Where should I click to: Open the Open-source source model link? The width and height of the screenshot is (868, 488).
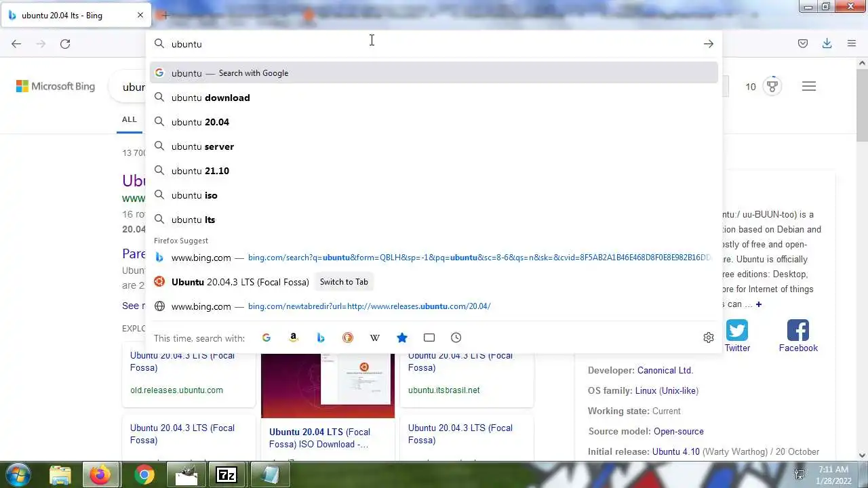679,431
